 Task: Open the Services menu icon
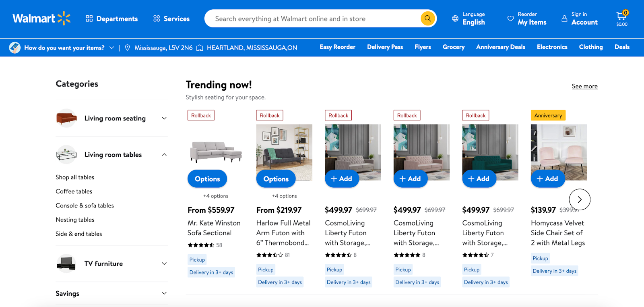(x=157, y=19)
